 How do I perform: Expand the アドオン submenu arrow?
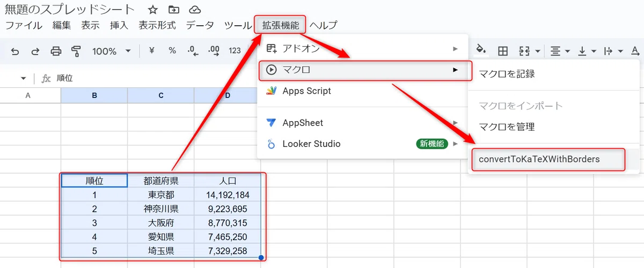click(455, 49)
